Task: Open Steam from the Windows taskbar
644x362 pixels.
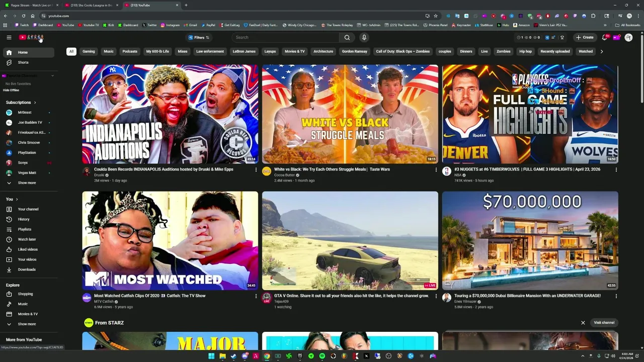Action: pyautogui.click(x=233, y=356)
